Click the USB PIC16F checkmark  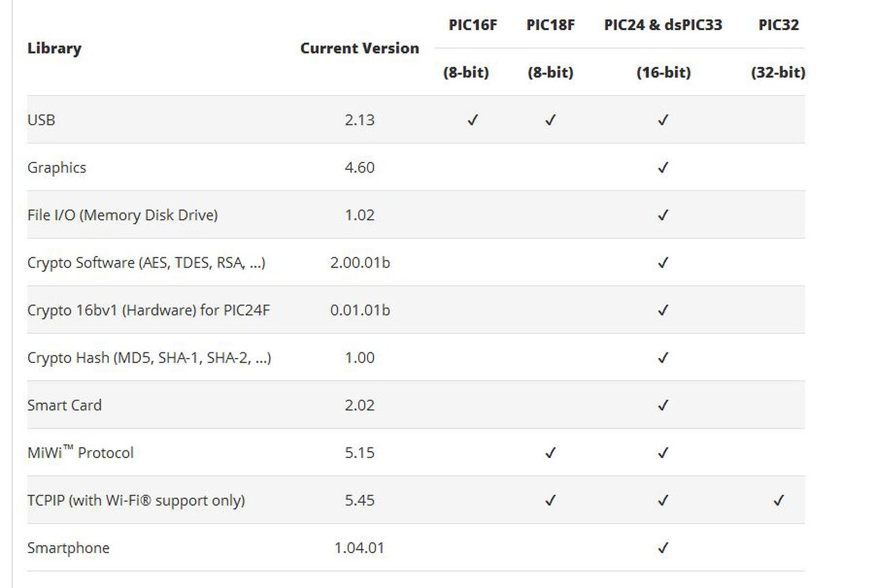coord(472,120)
